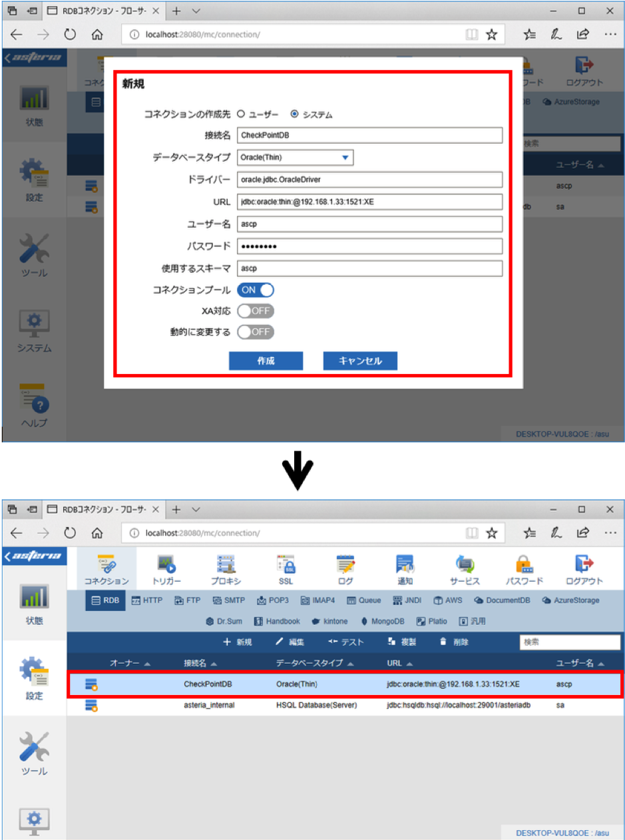Image resolution: width=625 pixels, height=840 pixels.
Task: Open the プロキシ (proxy) settings icon
Action: [226, 569]
